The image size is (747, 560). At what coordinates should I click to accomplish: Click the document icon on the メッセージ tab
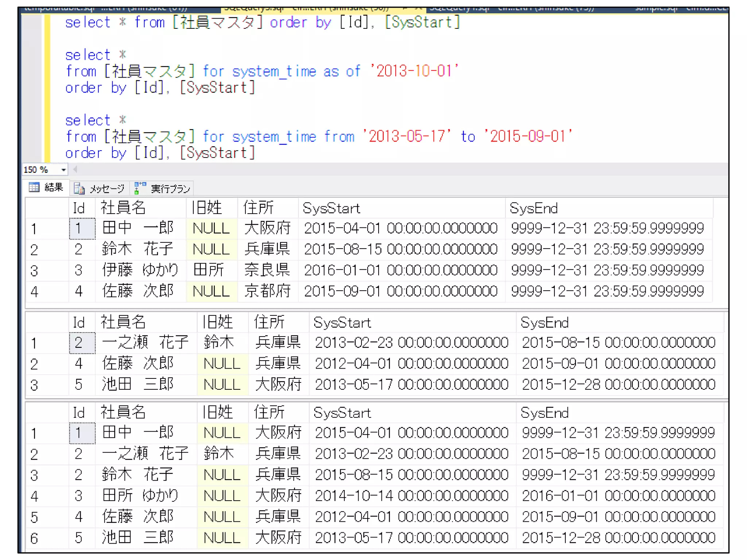79,188
